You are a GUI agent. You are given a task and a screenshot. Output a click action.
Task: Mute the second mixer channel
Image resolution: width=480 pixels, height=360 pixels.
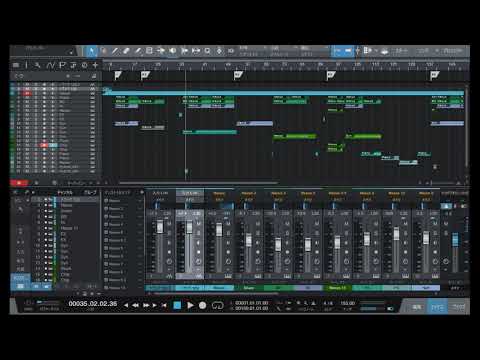tap(199, 223)
